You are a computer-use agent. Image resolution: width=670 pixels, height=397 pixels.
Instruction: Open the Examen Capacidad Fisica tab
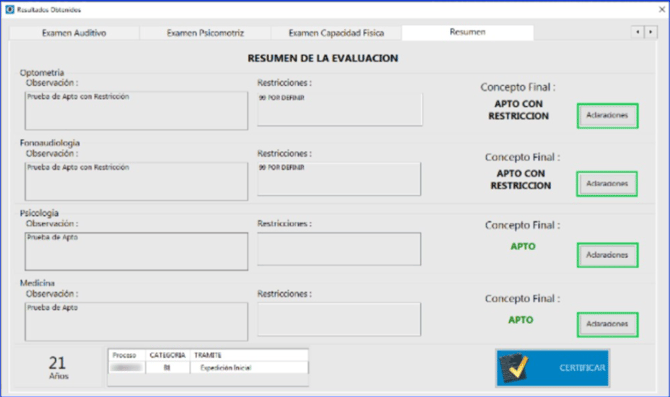[x=336, y=33]
